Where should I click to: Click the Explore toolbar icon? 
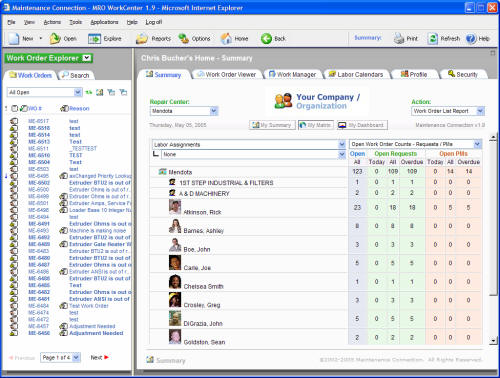click(94, 39)
